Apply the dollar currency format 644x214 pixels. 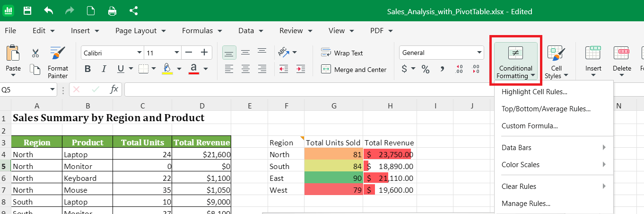pyautogui.click(x=404, y=69)
